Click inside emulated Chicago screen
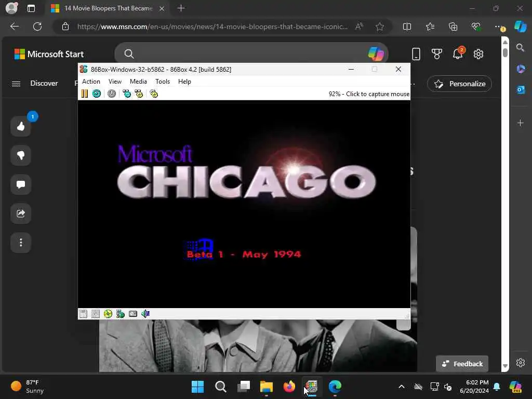 pyautogui.click(x=244, y=204)
